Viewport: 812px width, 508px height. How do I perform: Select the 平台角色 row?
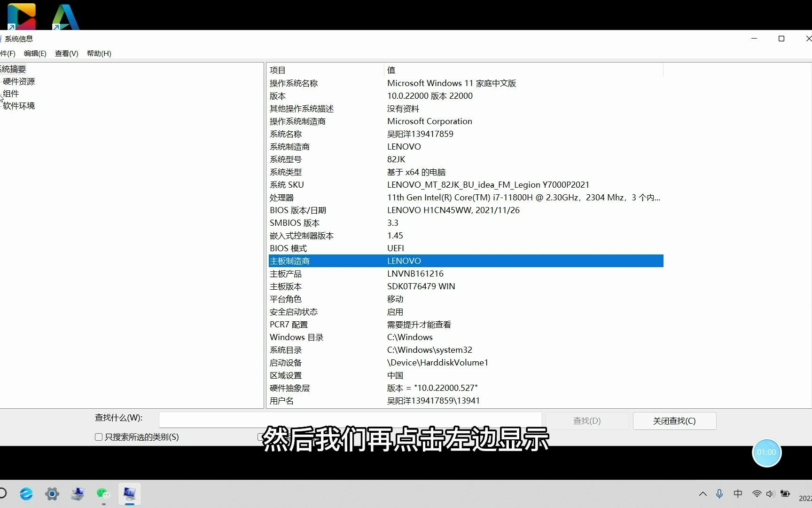pyautogui.click(x=466, y=299)
